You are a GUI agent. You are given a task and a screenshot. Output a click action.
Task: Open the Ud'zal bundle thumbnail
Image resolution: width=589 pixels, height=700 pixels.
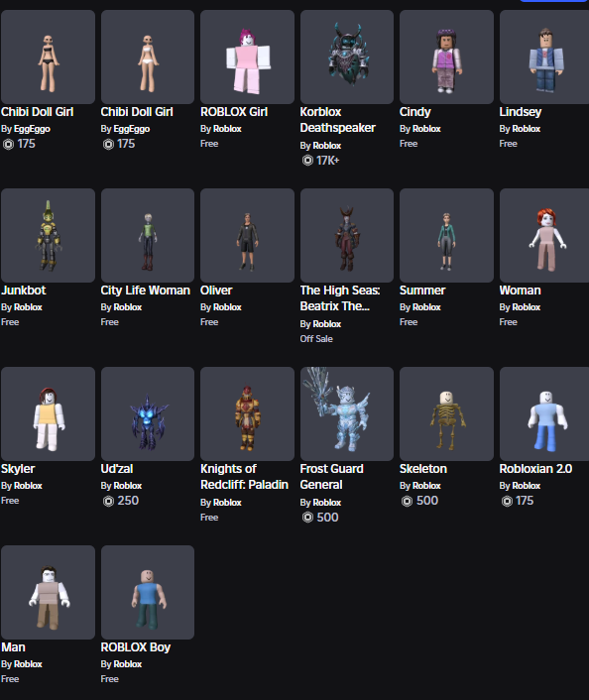tap(148, 413)
